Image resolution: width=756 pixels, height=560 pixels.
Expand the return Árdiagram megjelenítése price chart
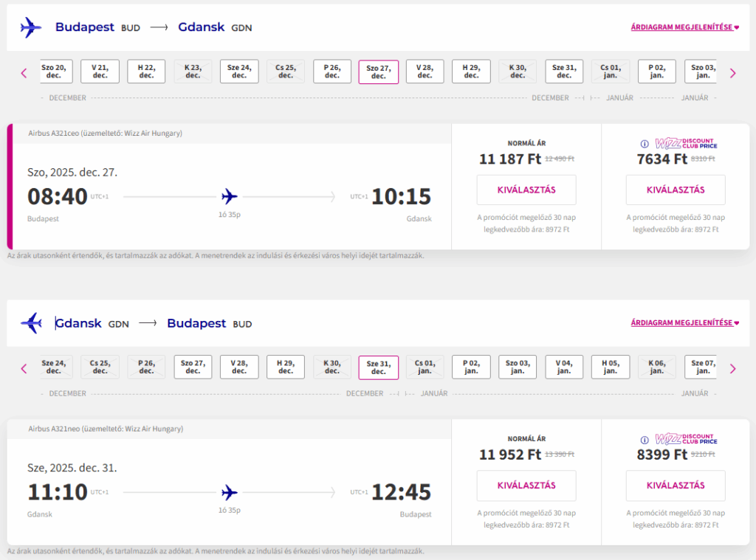(x=684, y=323)
